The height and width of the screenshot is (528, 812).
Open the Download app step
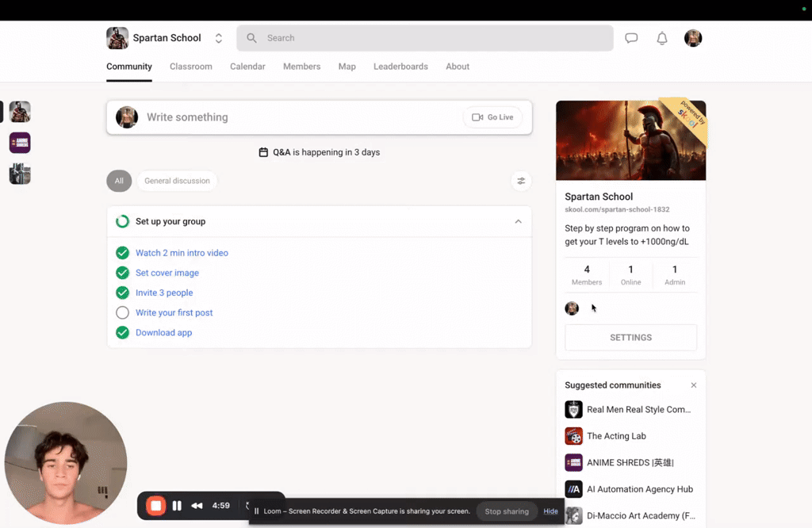click(163, 333)
